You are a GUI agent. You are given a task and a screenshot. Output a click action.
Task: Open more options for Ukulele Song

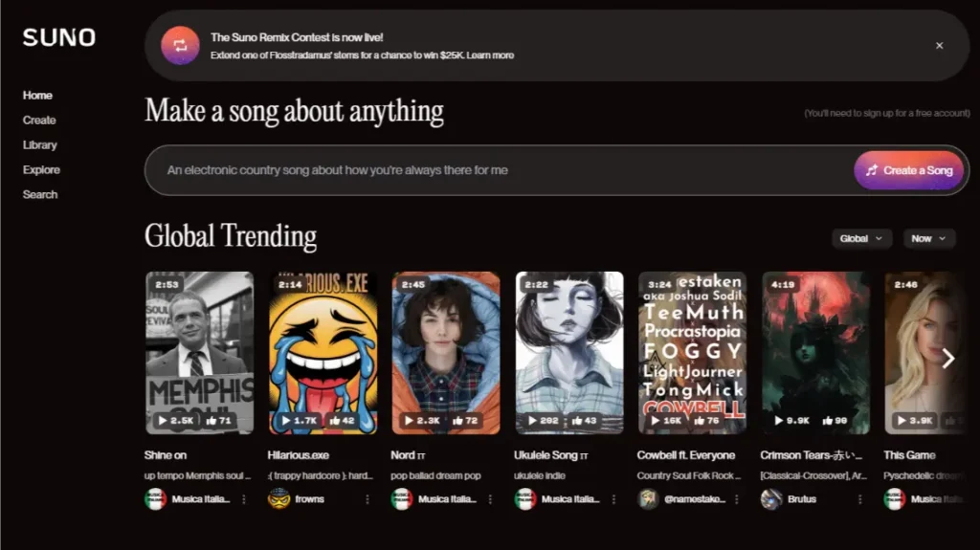pos(613,499)
